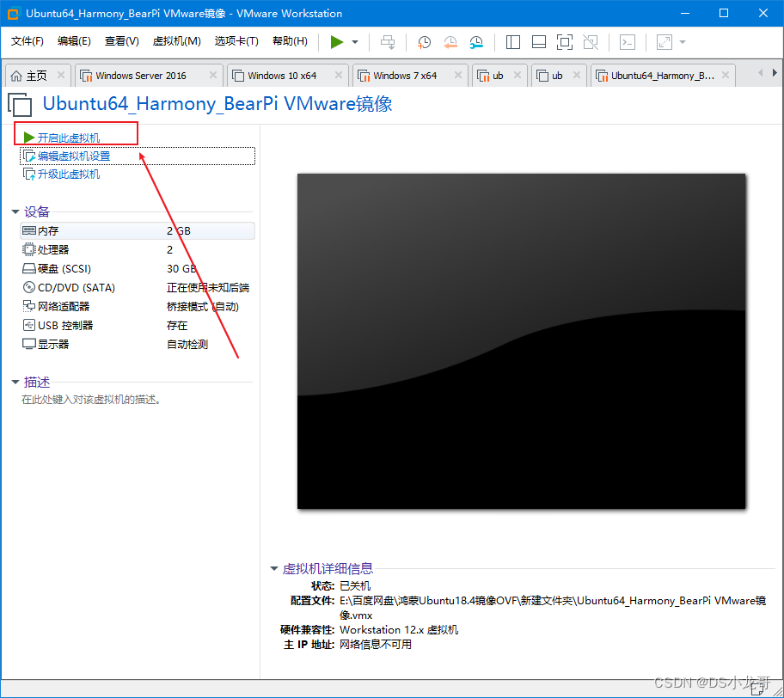The width and height of the screenshot is (784, 698).
Task: Click the Send Ctrl+Alt+Del toolbar icon
Action: click(x=387, y=41)
